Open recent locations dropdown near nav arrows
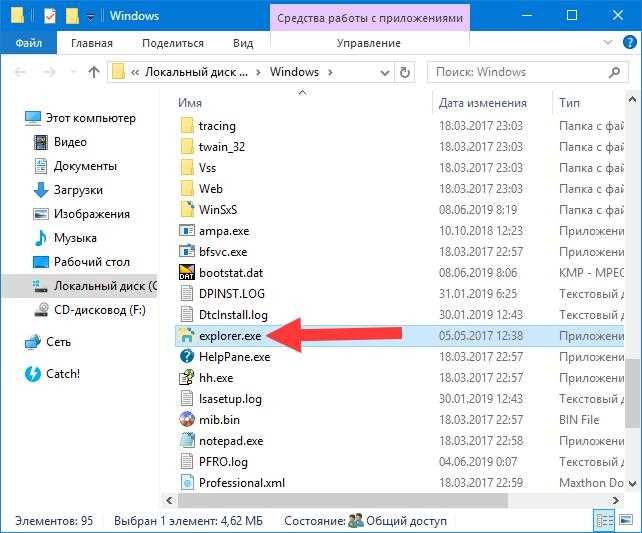642x533 pixels. pyautogui.click(x=73, y=72)
